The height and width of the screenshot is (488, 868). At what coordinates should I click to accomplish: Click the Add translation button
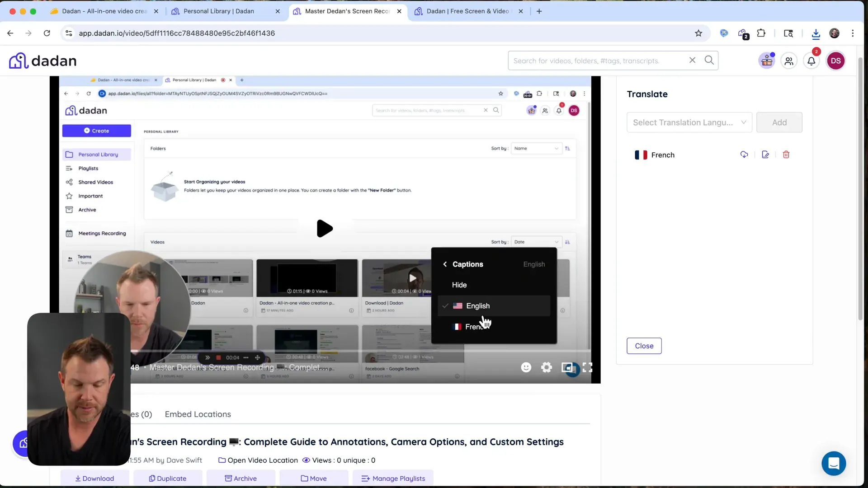click(779, 122)
